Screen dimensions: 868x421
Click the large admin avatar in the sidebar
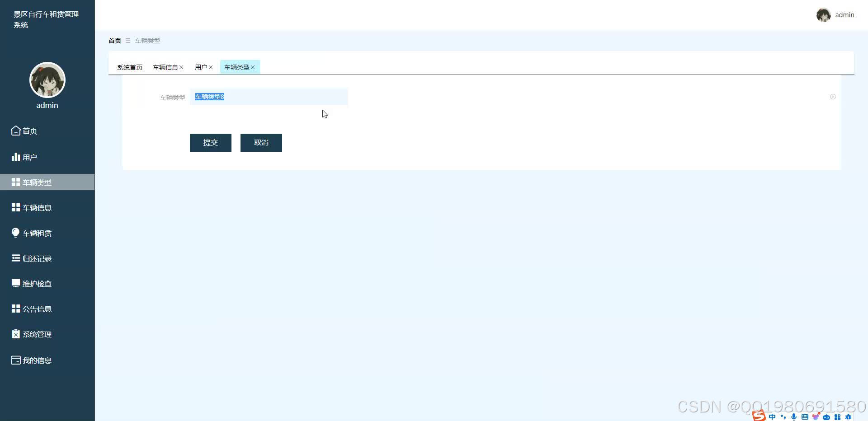pyautogui.click(x=47, y=80)
